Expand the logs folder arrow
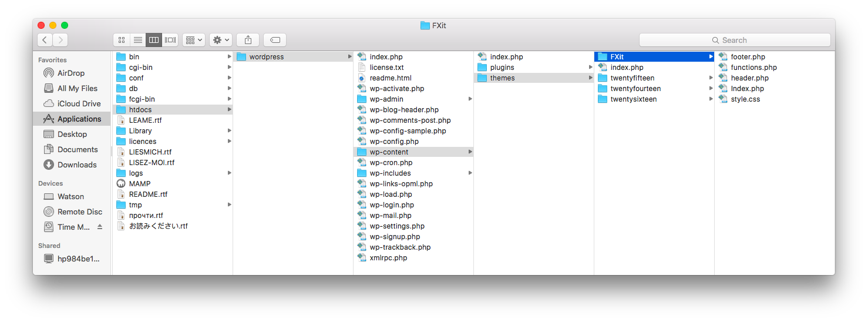Screen dimensions: 868x322 click(x=230, y=173)
